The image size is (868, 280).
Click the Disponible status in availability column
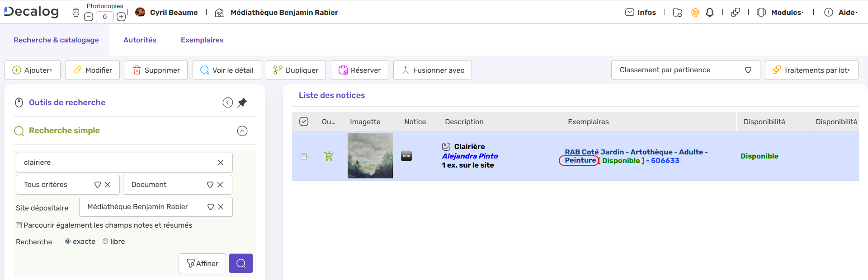759,156
